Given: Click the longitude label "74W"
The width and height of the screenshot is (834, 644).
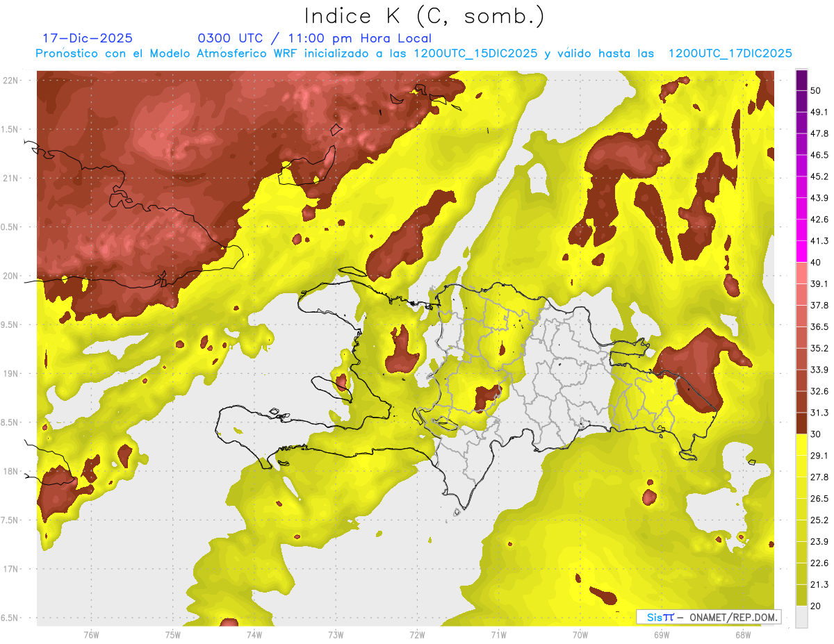Looking at the screenshot, I should click(x=254, y=635).
